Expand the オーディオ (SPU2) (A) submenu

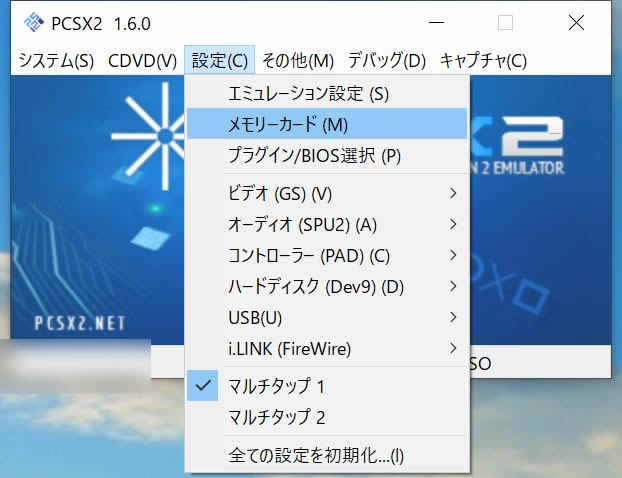327,225
